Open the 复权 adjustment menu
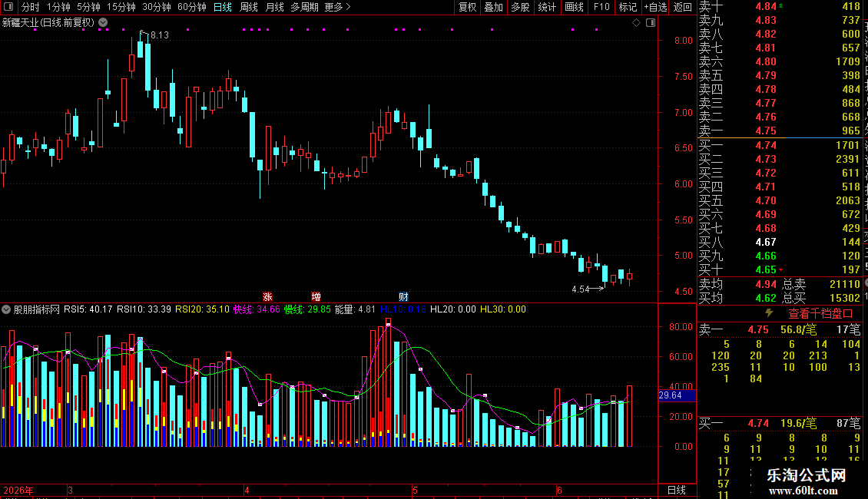The width and height of the screenshot is (868, 499). [x=467, y=7]
